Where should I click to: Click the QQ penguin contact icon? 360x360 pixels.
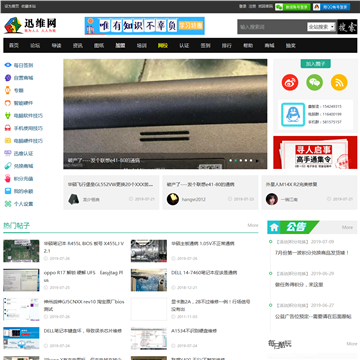pyautogui.click(x=293, y=114)
